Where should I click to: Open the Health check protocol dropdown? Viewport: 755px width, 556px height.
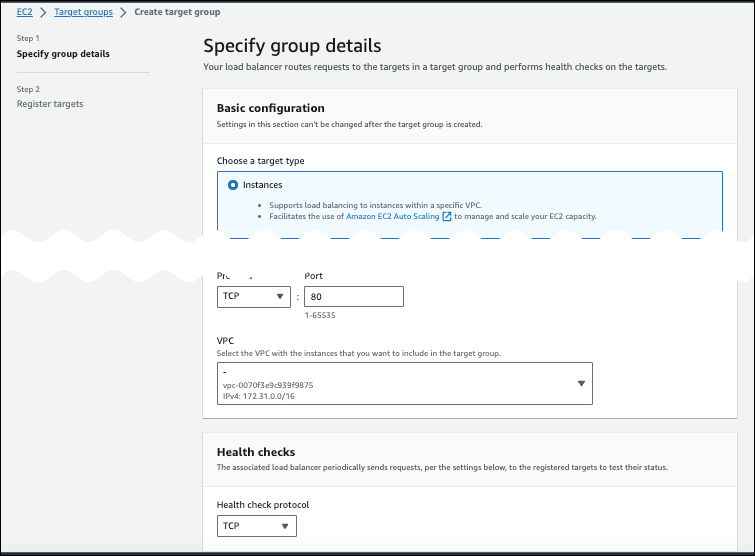[256, 525]
